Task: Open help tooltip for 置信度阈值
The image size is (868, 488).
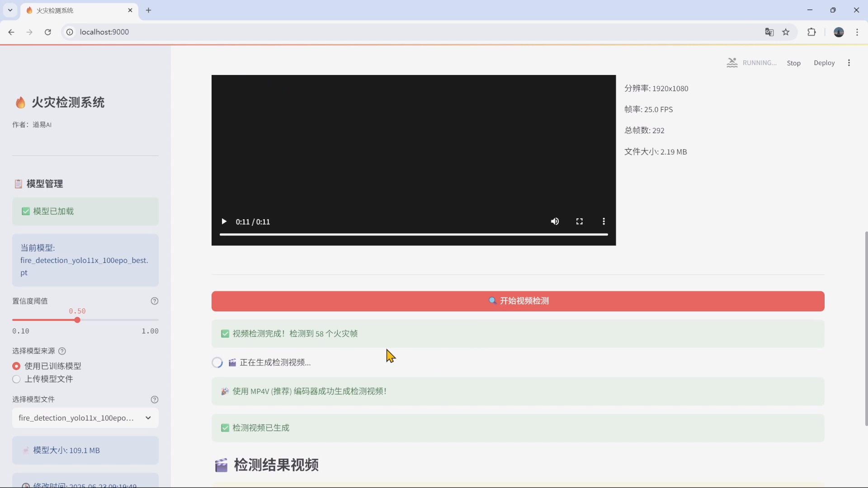Action: point(155,301)
